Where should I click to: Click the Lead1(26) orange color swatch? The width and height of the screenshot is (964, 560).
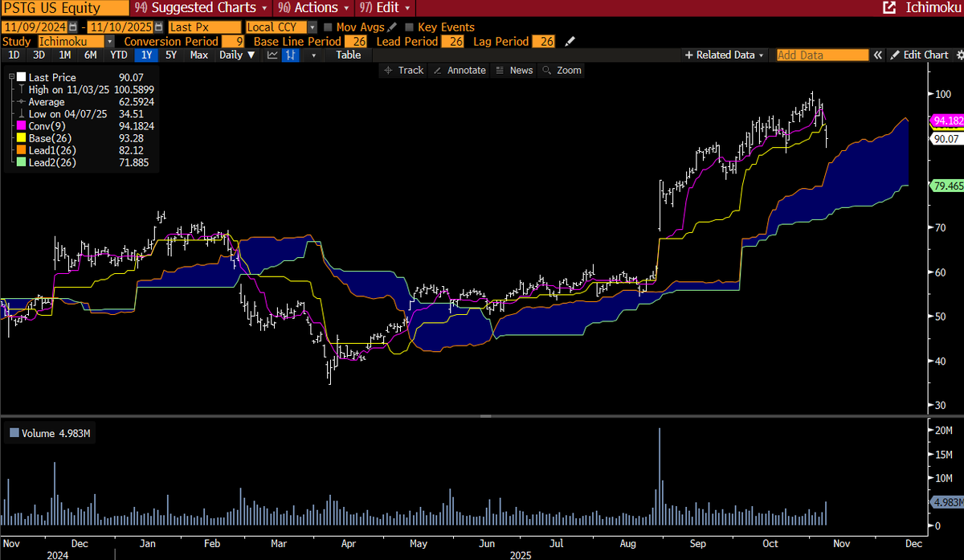22,150
